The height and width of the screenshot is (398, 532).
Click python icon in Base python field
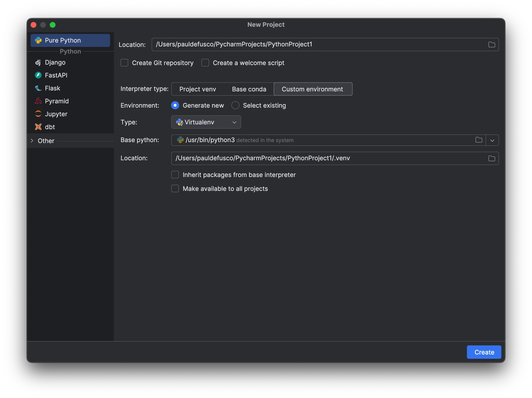tap(180, 140)
